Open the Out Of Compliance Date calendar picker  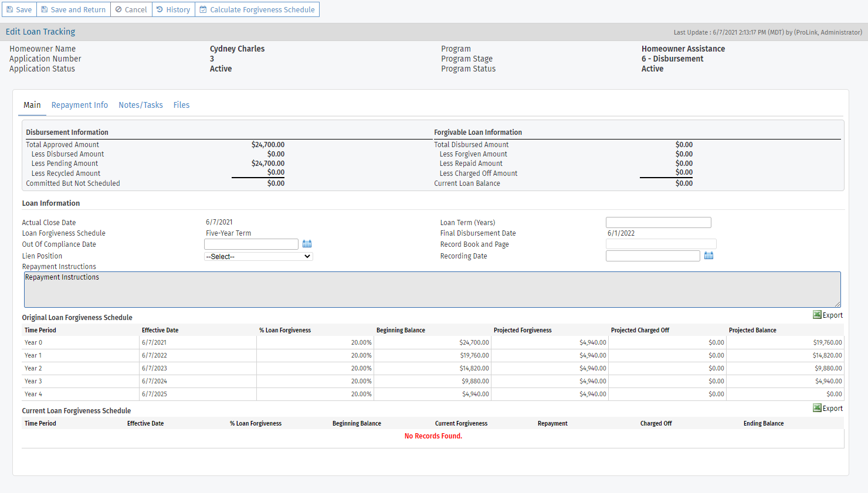(x=306, y=244)
